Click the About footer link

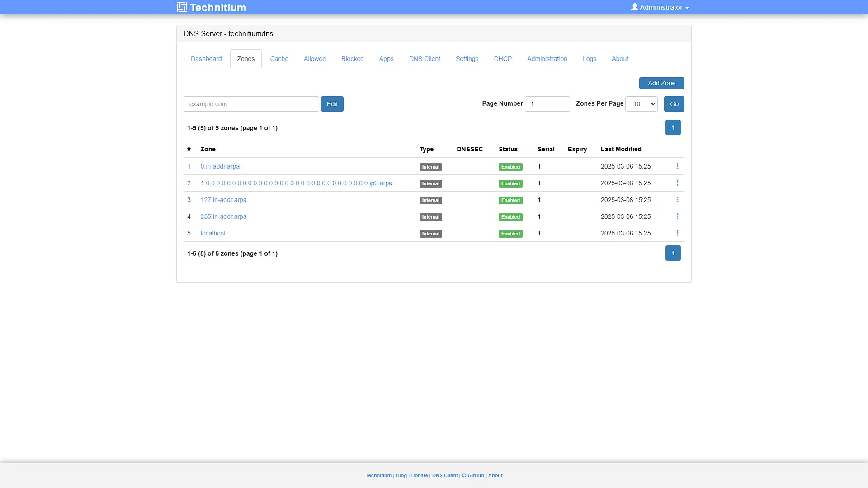pos(495,475)
